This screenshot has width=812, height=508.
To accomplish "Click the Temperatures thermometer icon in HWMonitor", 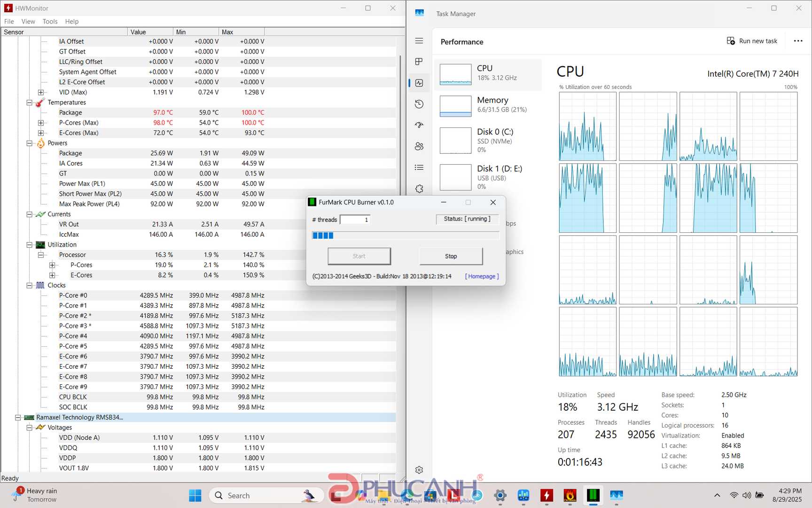I will [x=40, y=103].
